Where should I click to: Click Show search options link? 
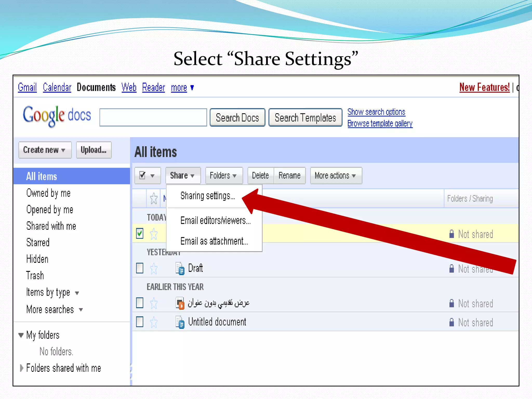(x=376, y=112)
